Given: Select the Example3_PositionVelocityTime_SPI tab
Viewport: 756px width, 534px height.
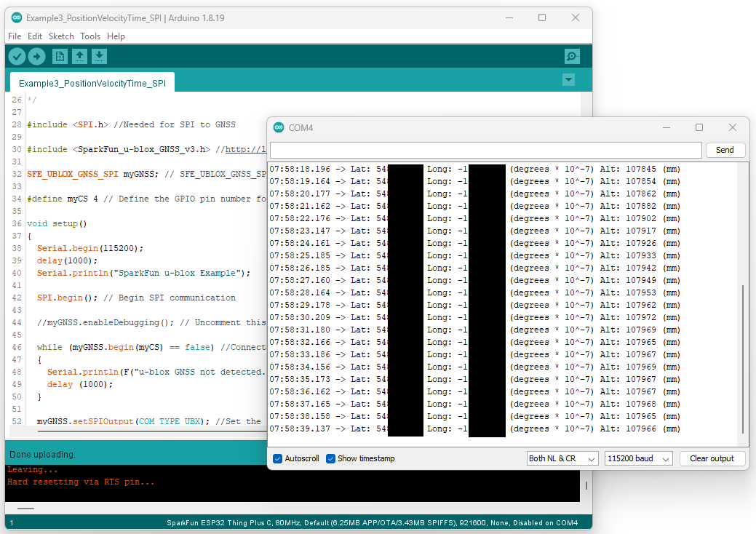Looking at the screenshot, I should pyautogui.click(x=92, y=83).
